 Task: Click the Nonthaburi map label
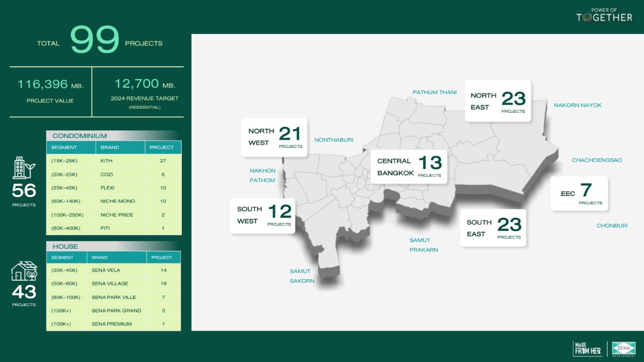pos(334,140)
